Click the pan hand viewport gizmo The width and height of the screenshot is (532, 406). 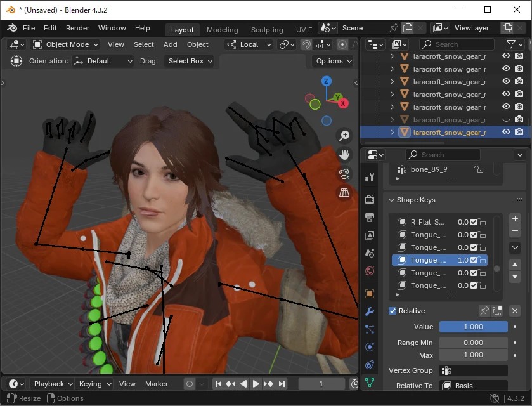point(344,155)
